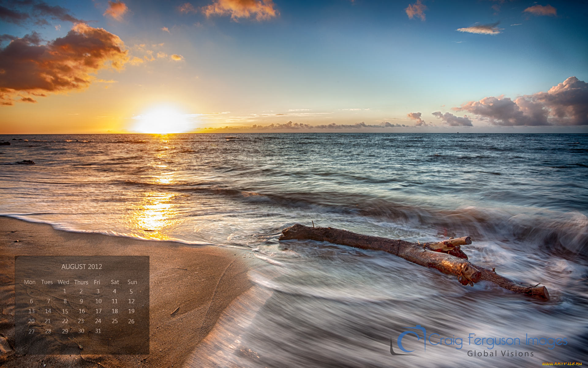Click date 9 in the calendar
This screenshot has height=368, width=588.
[x=81, y=301]
